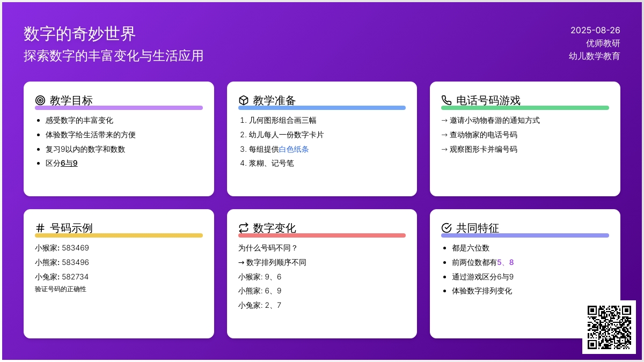Click the bullet 体验数字给生活带来的方便
This screenshot has height=362, width=644.
click(x=91, y=135)
